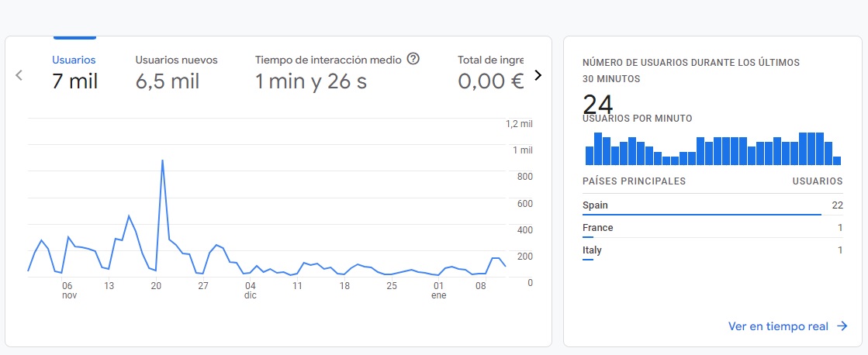Switch to Tiempo de interacción medio metric
The width and height of the screenshot is (868, 355).
pyautogui.click(x=337, y=72)
